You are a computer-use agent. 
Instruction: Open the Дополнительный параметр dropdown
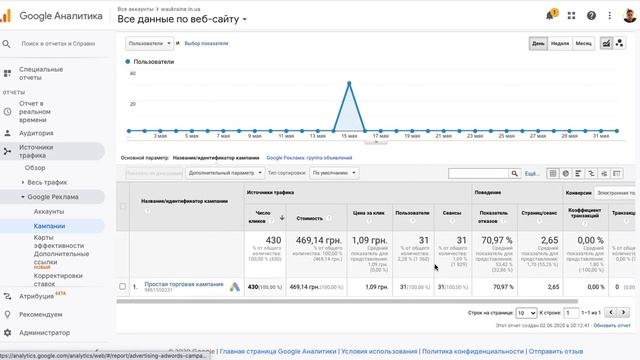pyautogui.click(x=225, y=173)
